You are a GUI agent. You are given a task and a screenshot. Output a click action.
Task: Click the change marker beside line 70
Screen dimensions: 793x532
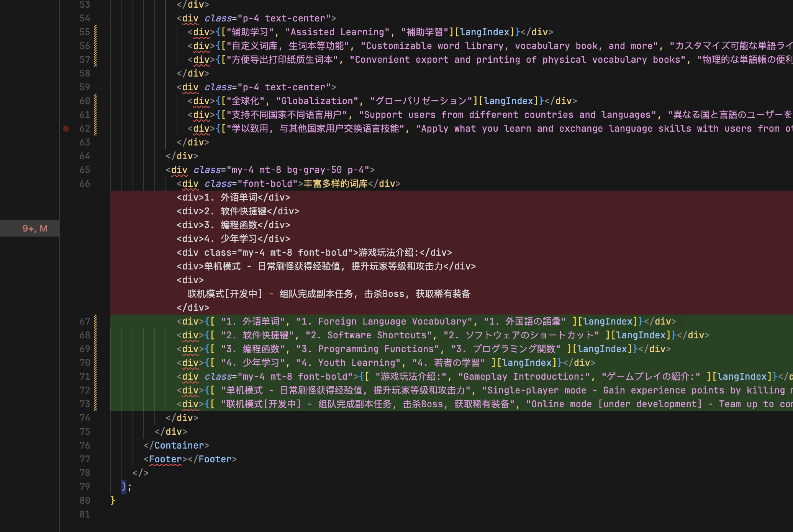95,363
